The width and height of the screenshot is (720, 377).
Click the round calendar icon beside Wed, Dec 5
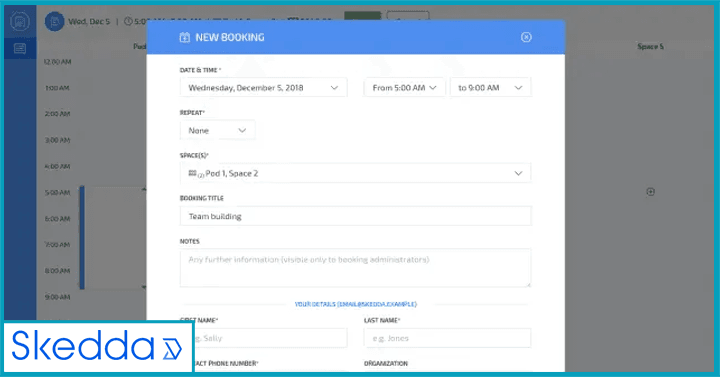pos(54,22)
